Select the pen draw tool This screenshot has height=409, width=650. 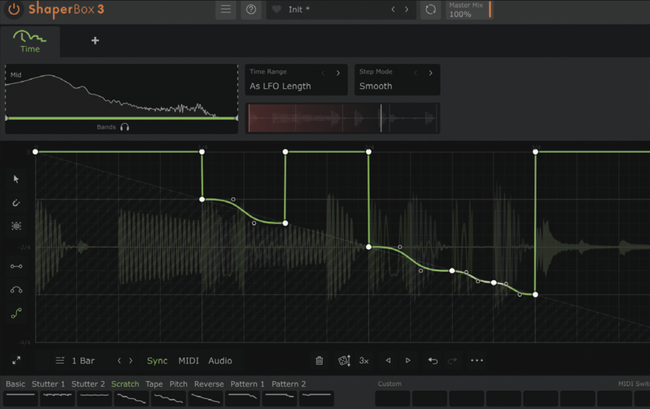[x=16, y=203]
